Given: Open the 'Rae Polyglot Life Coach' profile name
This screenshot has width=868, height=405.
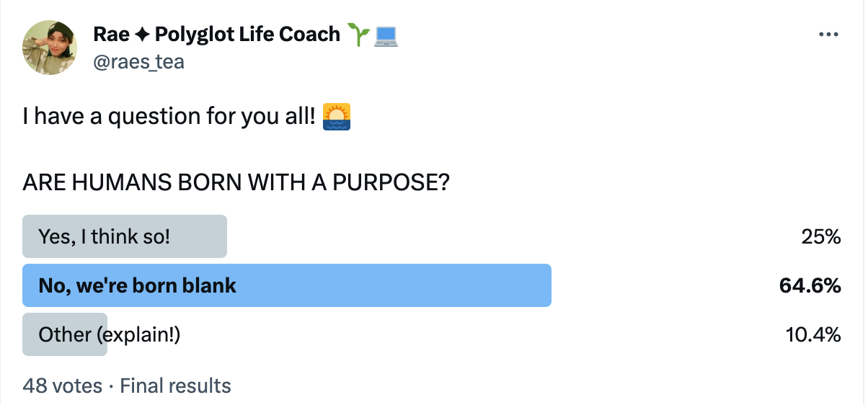Looking at the screenshot, I should 216,34.
